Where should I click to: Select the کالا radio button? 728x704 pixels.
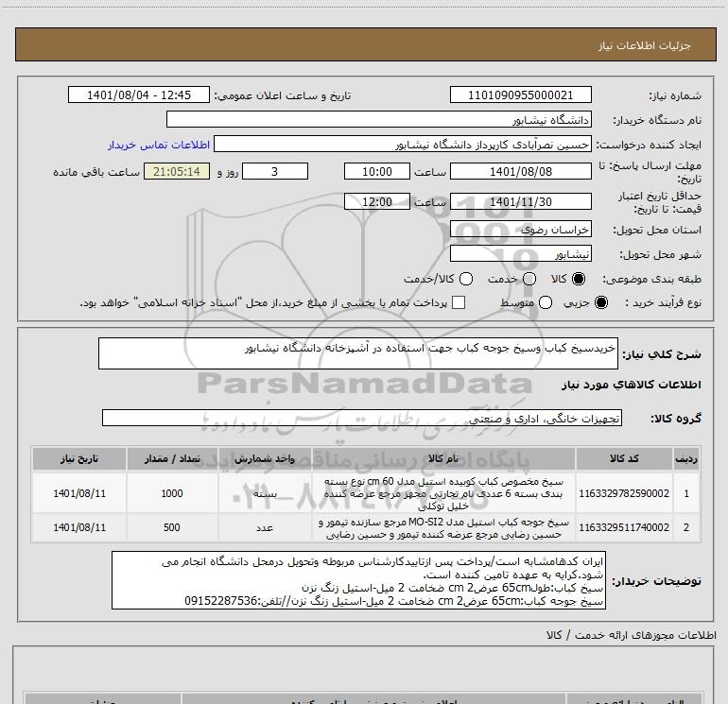point(579,279)
